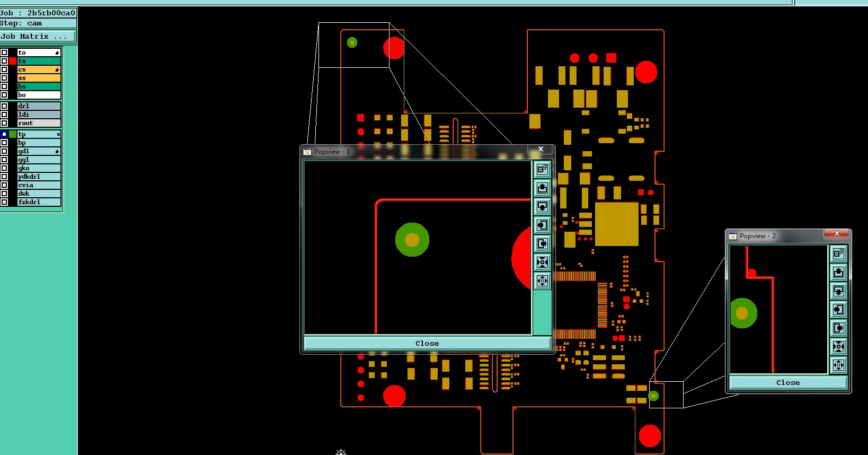This screenshot has width=868, height=455.
Task: Click the grid marker on layer tp
Action: point(58,134)
